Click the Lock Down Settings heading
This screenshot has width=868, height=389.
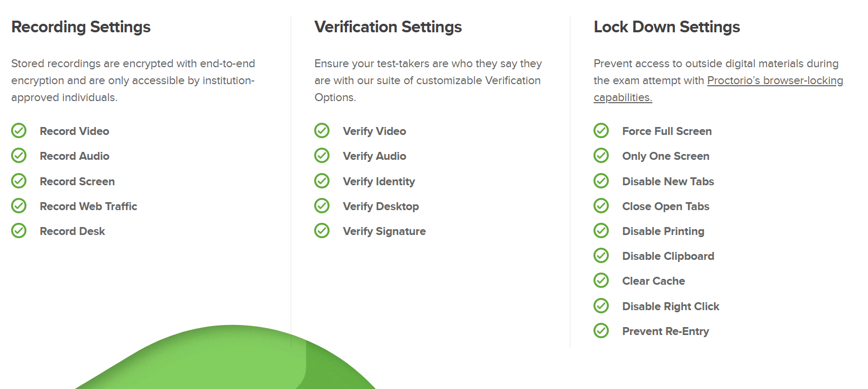666,27
